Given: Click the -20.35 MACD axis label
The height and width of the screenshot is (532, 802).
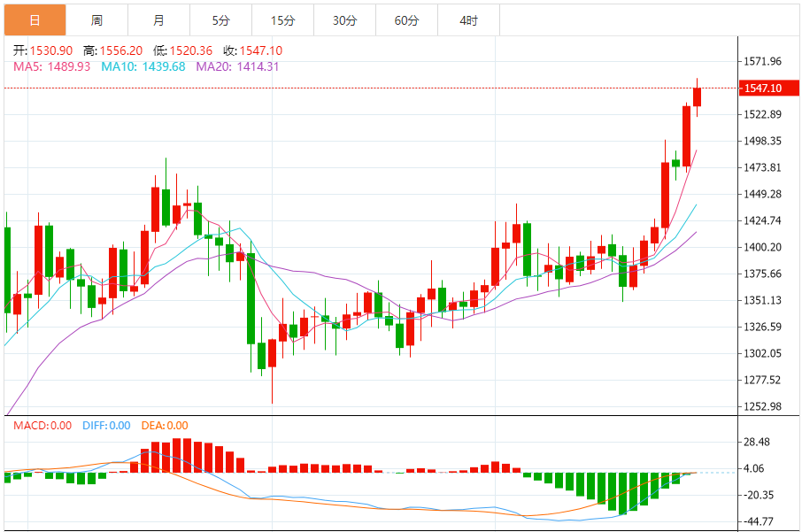Looking at the screenshot, I should [x=759, y=495].
